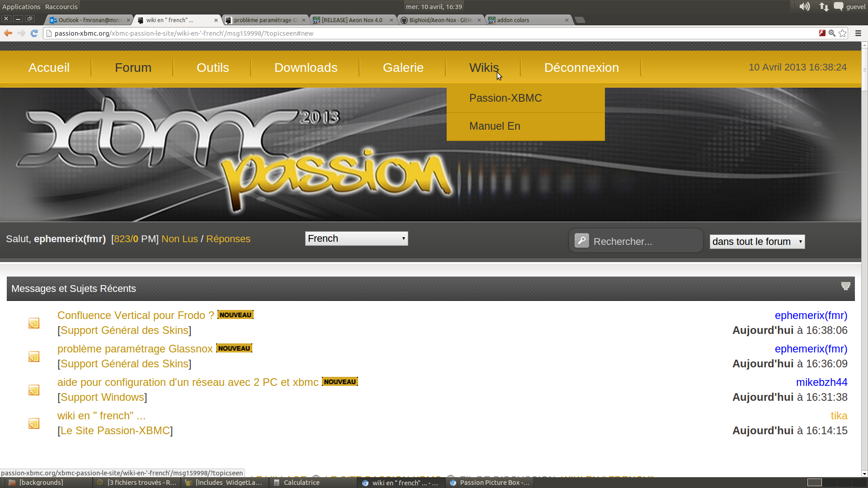Image resolution: width=868 pixels, height=488 pixels.
Task: Open the Raccourcis menu in top panel
Action: coord(61,6)
